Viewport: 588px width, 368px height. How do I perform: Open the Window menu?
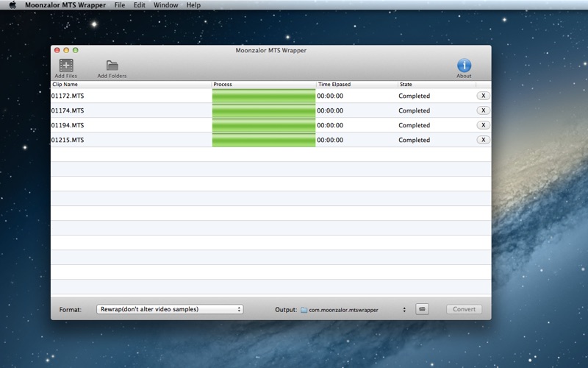(x=166, y=5)
